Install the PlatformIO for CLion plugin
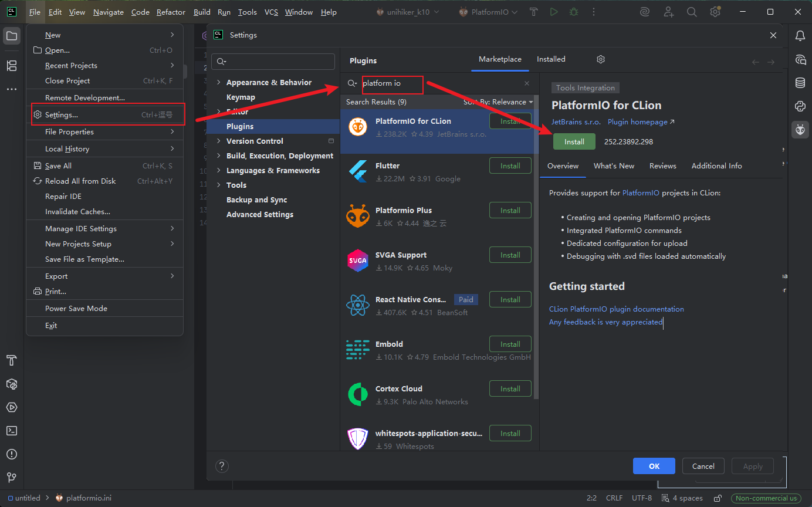This screenshot has height=507, width=812. (x=574, y=142)
